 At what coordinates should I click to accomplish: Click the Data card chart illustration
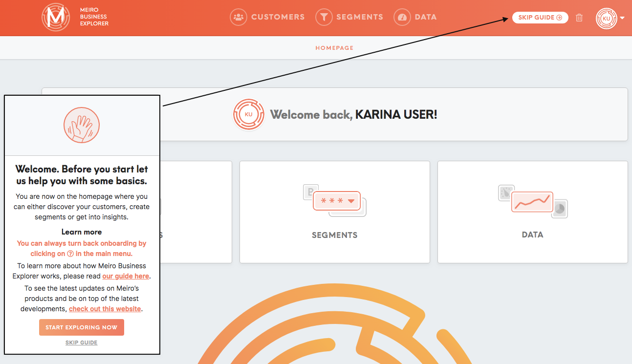pos(533,201)
